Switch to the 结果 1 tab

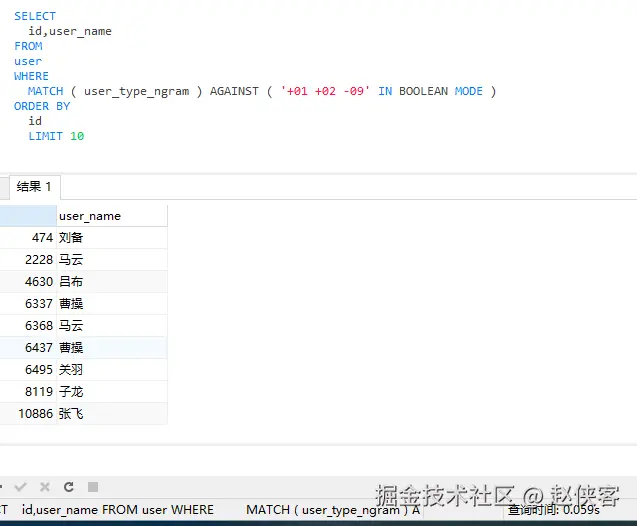35,187
